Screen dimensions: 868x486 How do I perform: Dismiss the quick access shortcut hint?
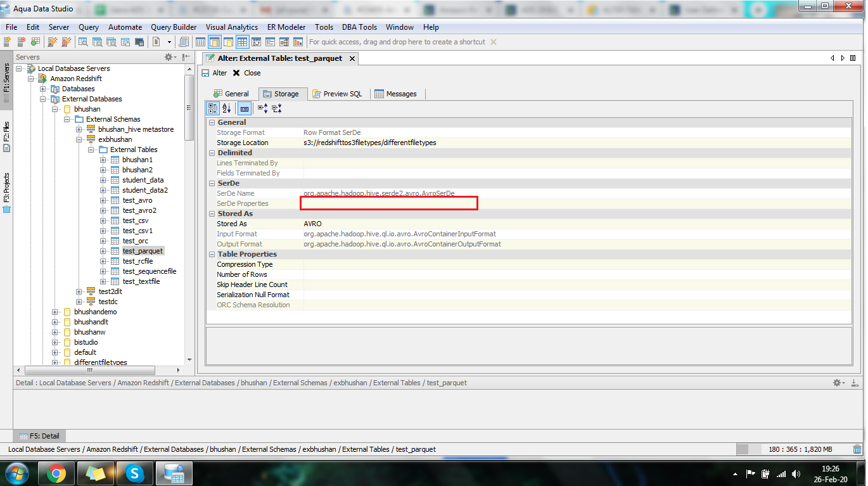[494, 42]
